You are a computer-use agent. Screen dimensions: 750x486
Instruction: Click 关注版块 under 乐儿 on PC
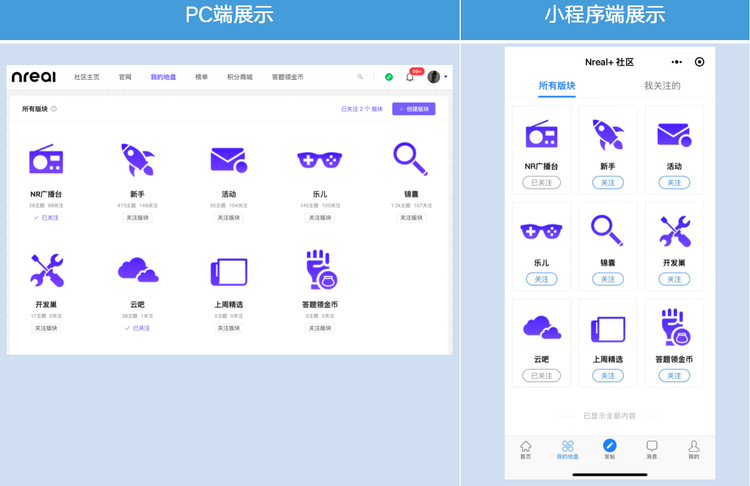320,218
